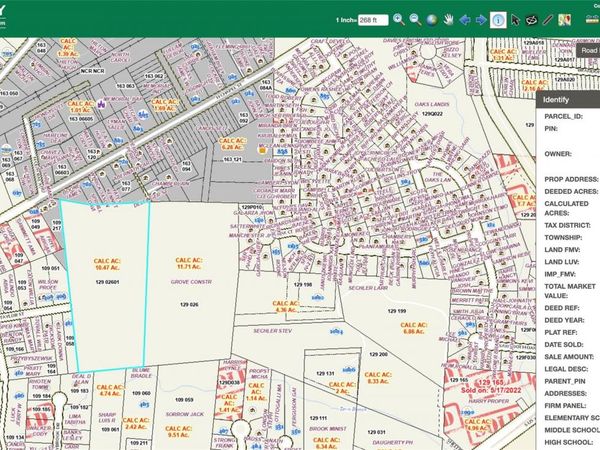Go to next map extent arrow
The width and height of the screenshot is (600, 450).
pos(481,19)
